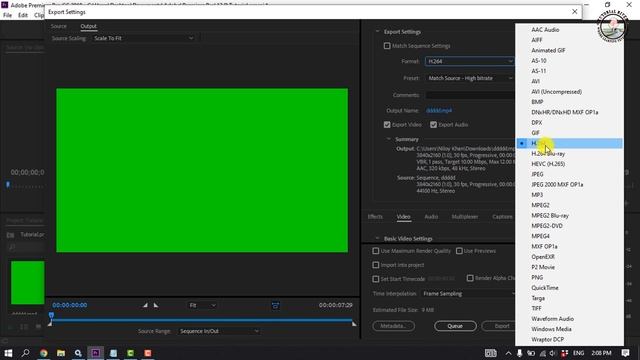This screenshot has height=360, width=640.
Task: Click the Comments input field
Action: [470, 95]
